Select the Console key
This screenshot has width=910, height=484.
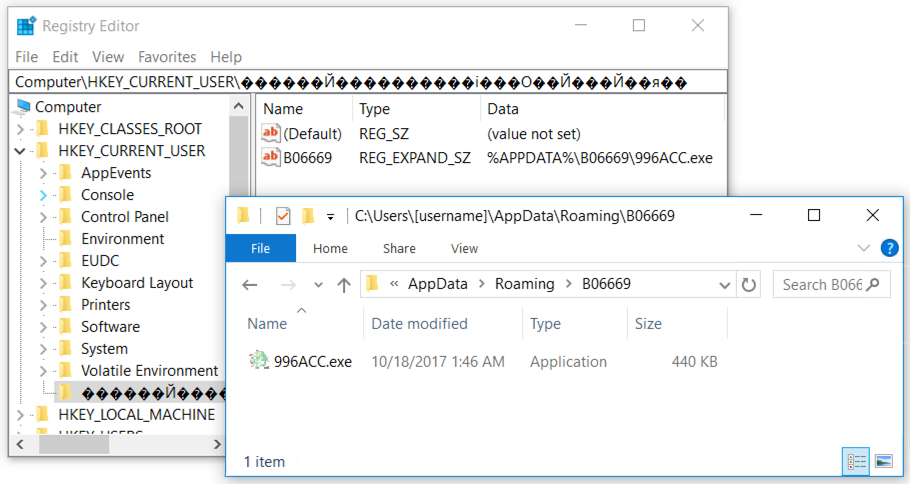[107, 195]
